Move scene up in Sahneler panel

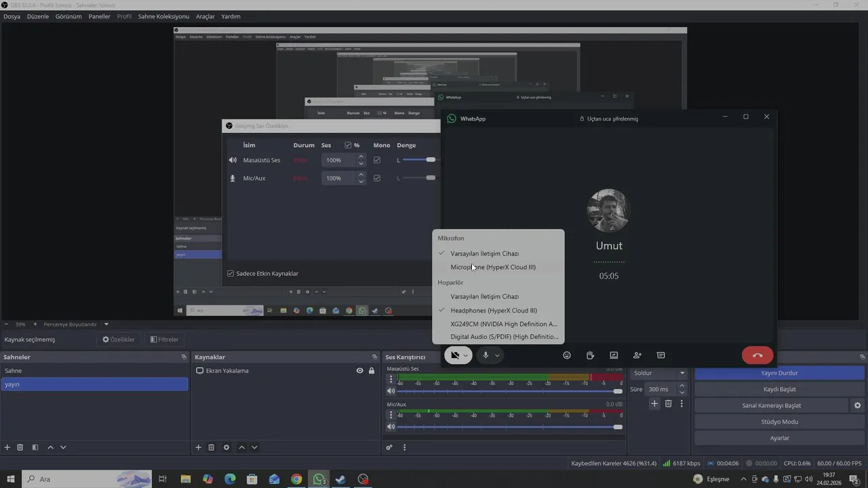tap(50, 447)
